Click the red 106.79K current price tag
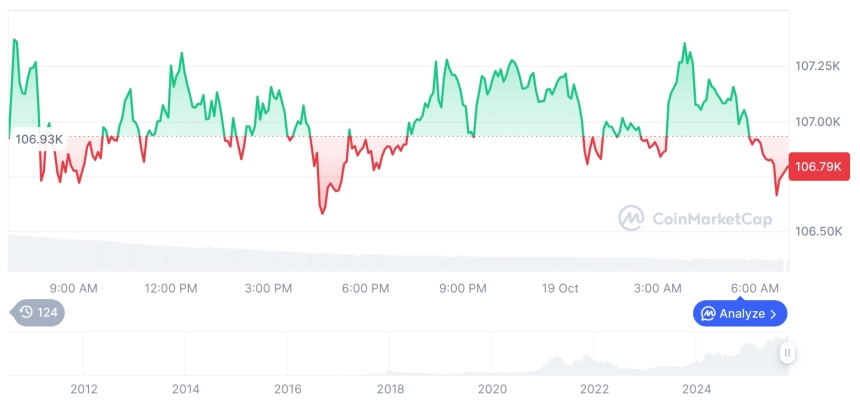This screenshot has height=401, width=860. (817, 167)
